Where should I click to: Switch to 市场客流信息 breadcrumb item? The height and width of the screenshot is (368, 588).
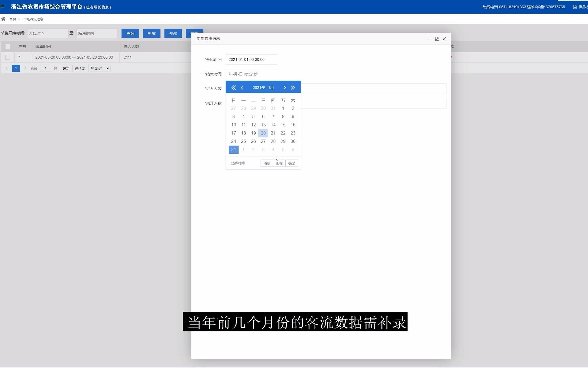pos(33,19)
